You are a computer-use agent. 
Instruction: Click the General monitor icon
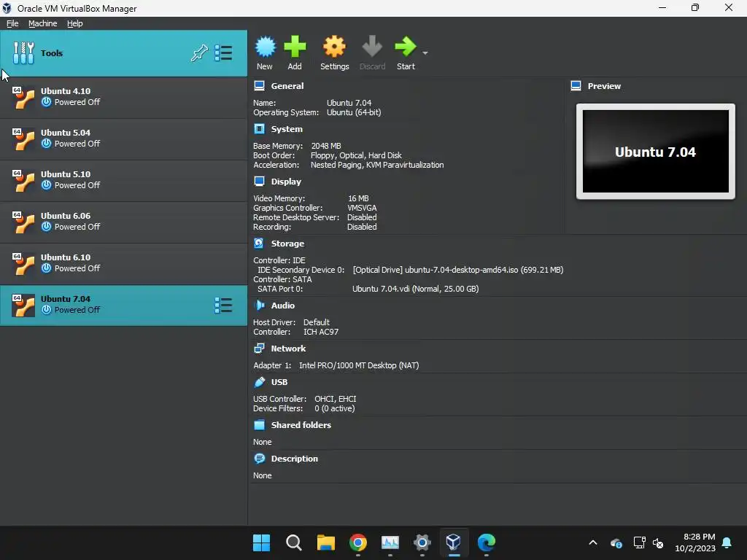tap(259, 86)
